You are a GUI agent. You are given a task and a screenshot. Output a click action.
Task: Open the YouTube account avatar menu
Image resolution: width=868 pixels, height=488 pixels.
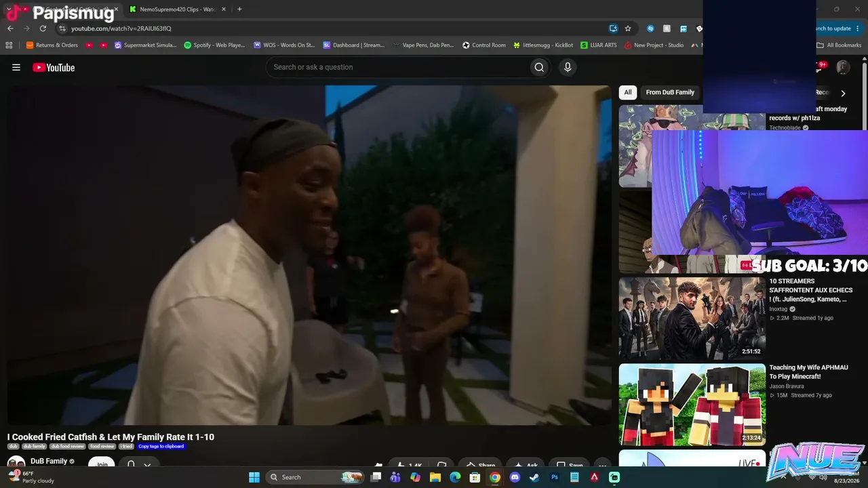[x=843, y=67]
